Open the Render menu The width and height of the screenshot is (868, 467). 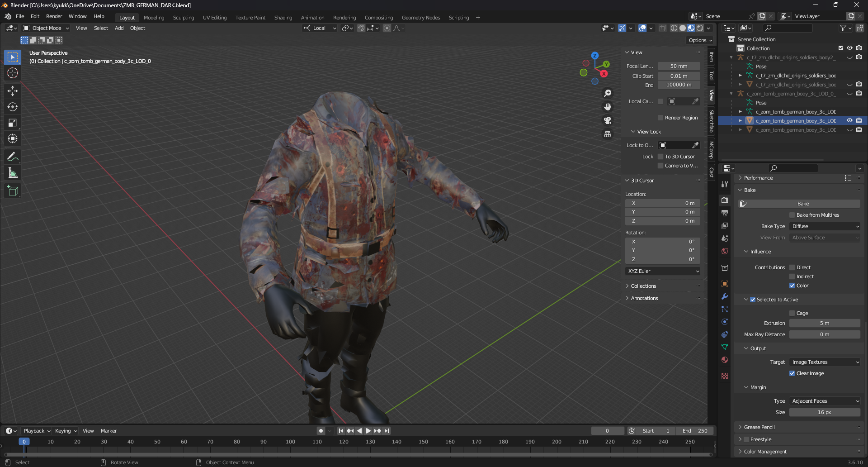54,16
